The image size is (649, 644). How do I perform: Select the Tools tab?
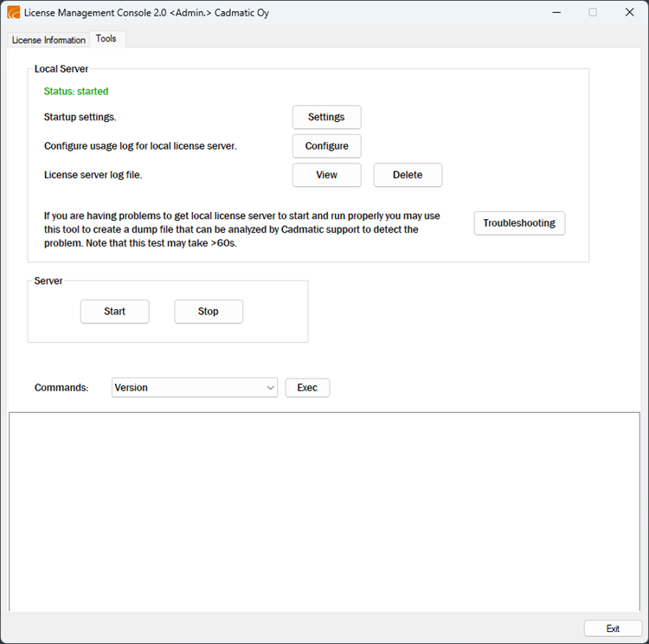pos(106,38)
